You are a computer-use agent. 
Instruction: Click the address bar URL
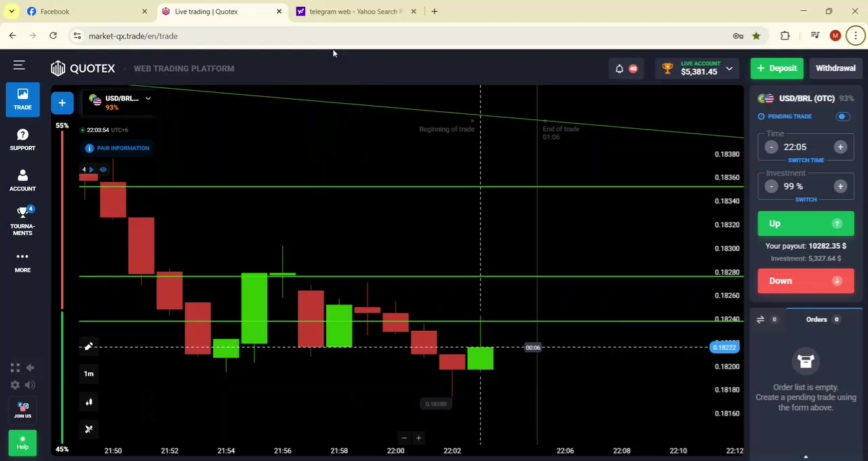(133, 36)
